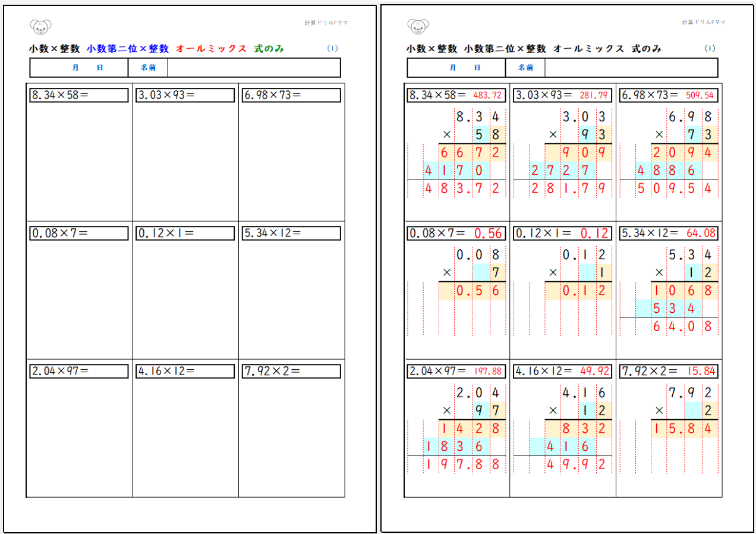Click the green 式のみ title text

[x=269, y=49]
